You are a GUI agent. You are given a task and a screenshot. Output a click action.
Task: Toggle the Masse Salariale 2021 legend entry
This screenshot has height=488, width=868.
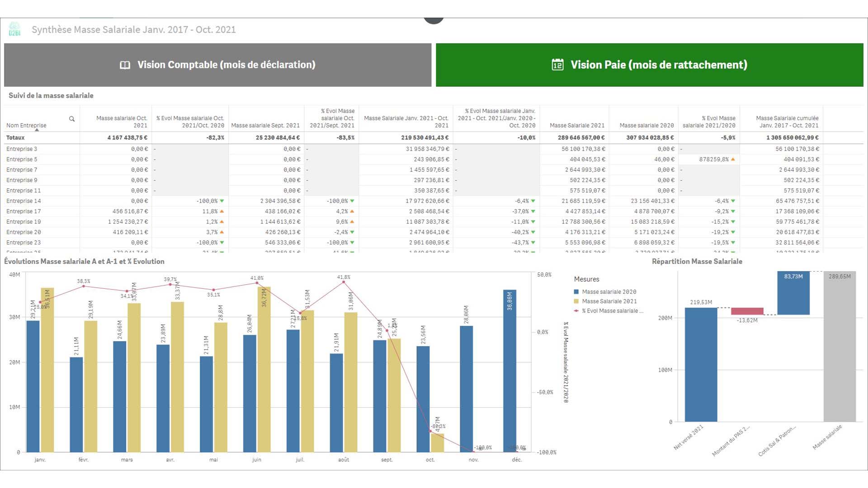point(609,301)
